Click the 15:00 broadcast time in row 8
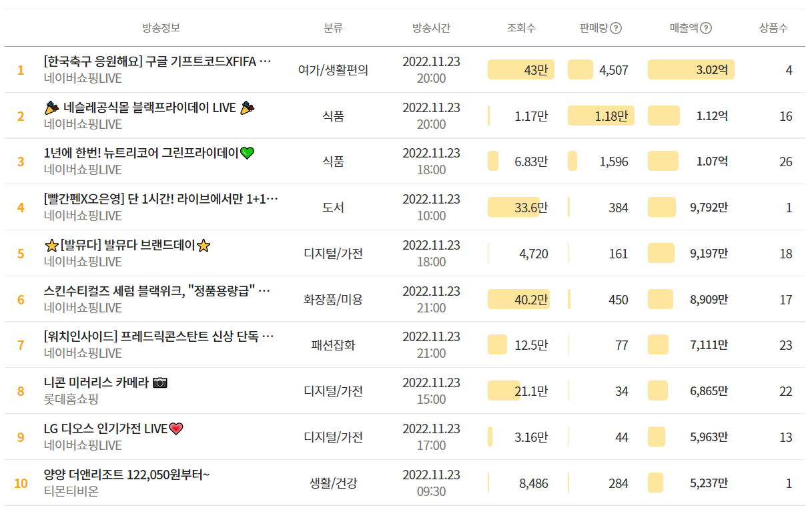Image resolution: width=812 pixels, height=512 pixels. [431, 399]
